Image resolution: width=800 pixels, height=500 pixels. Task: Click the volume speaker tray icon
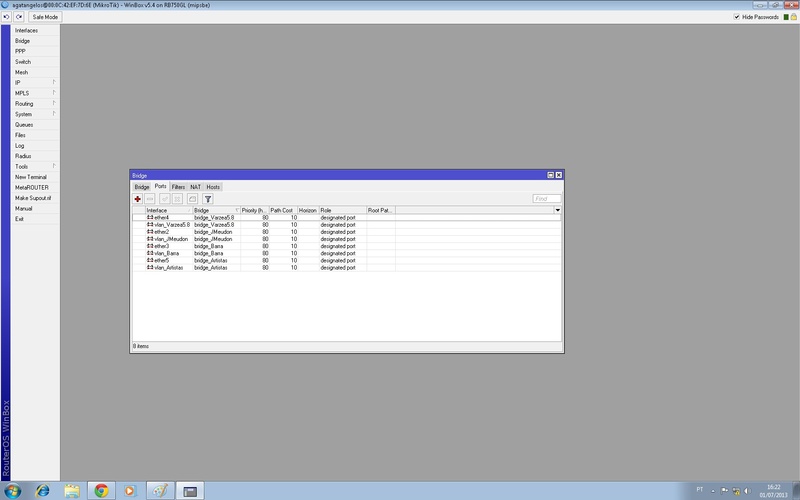(748, 491)
